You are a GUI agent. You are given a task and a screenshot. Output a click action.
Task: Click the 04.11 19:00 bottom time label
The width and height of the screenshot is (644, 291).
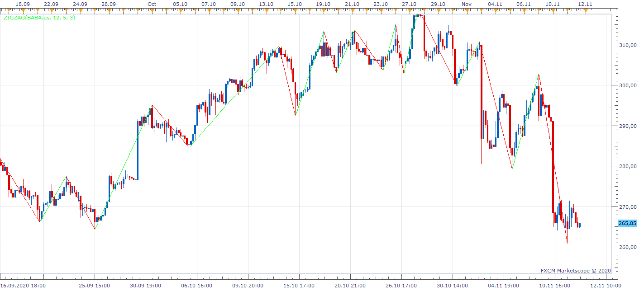point(503,286)
